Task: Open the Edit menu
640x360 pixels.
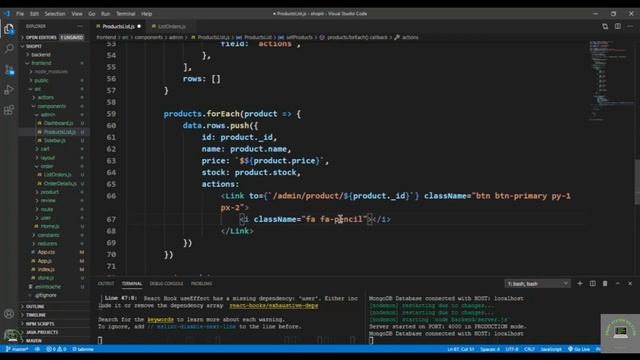Action: pos(34,13)
